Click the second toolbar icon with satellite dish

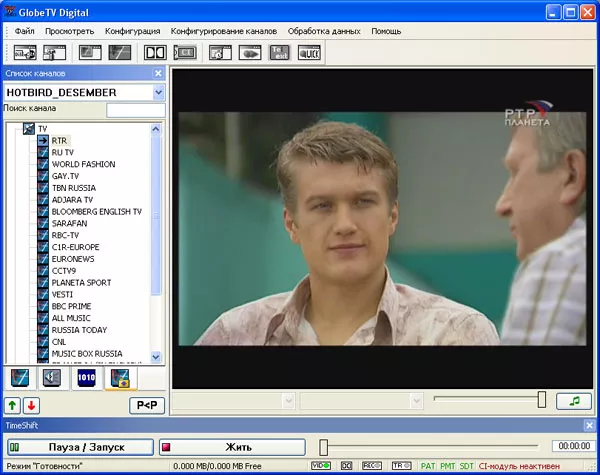tap(54, 52)
